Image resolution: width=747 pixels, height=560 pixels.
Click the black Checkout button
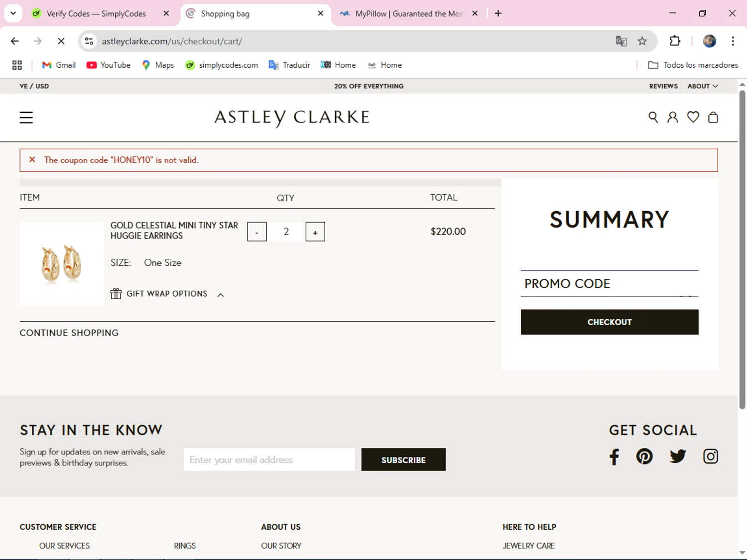[x=610, y=322]
